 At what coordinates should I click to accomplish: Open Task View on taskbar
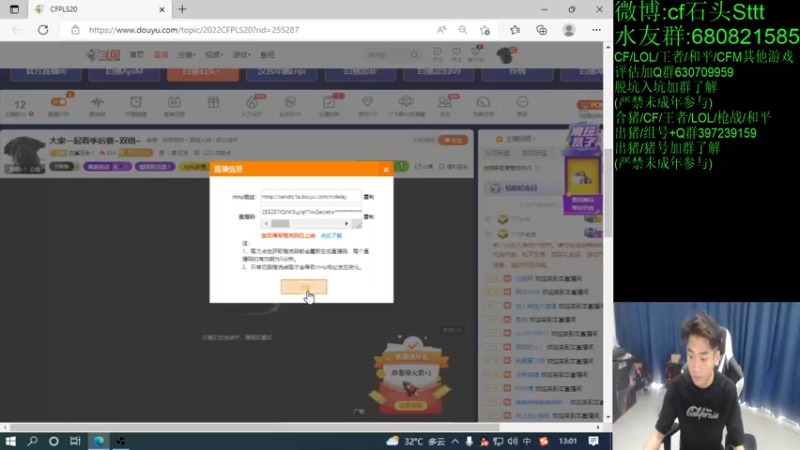[75, 441]
